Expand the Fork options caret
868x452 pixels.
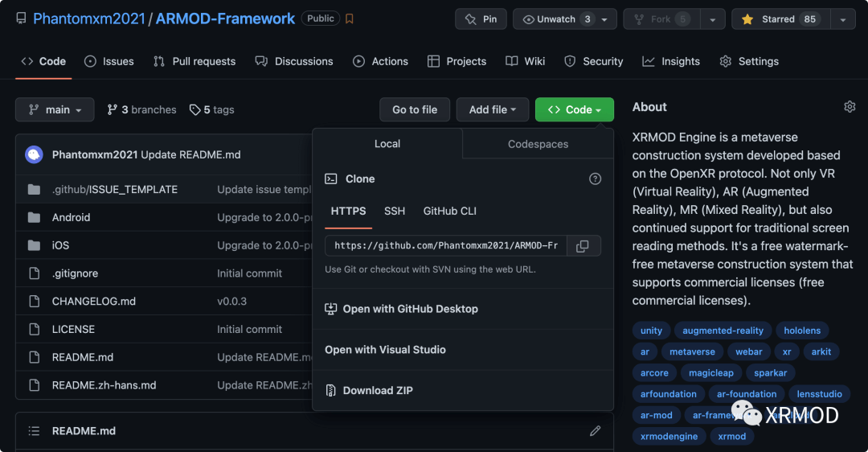coord(712,19)
